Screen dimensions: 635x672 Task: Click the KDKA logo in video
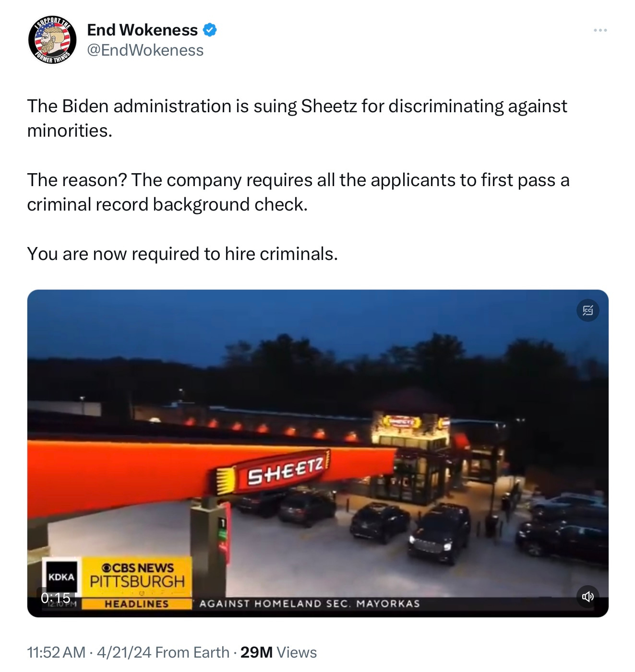(x=61, y=577)
